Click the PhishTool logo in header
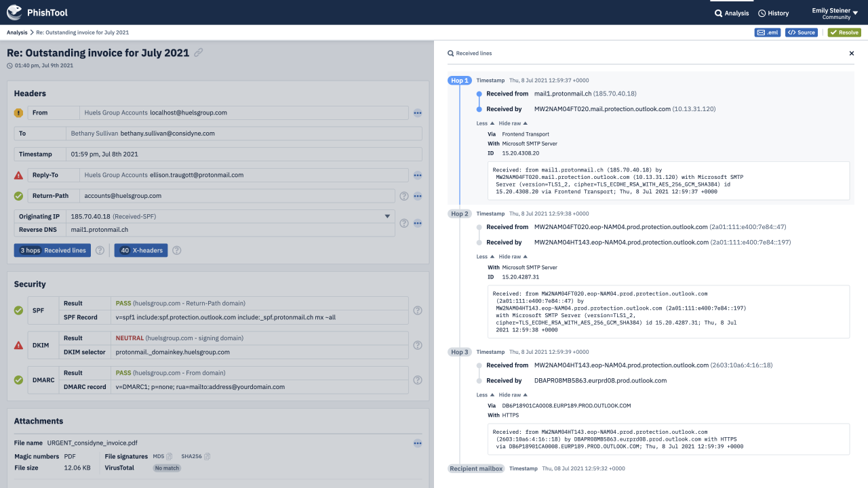Viewport: 868px width, 488px height. 38,12
